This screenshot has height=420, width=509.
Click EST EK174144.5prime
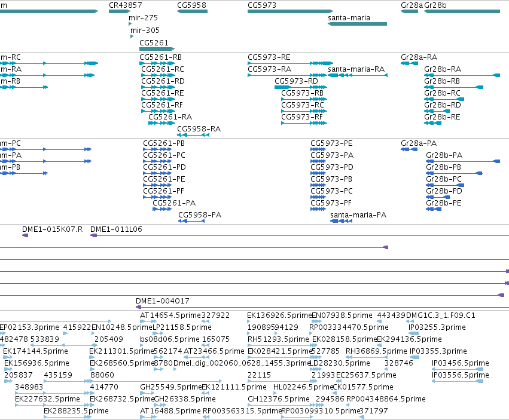coord(35,351)
